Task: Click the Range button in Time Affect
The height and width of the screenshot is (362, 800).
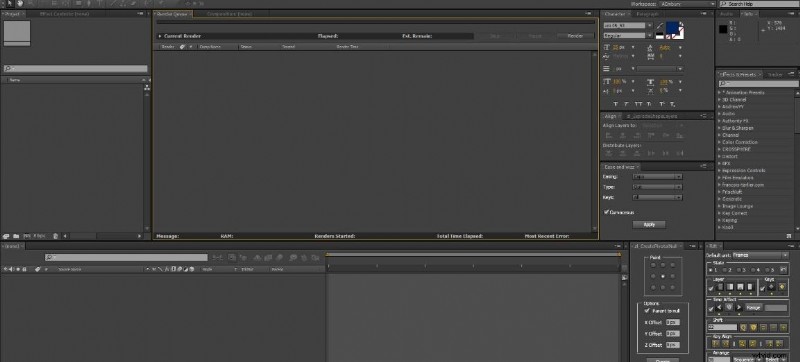Action: tap(753, 307)
